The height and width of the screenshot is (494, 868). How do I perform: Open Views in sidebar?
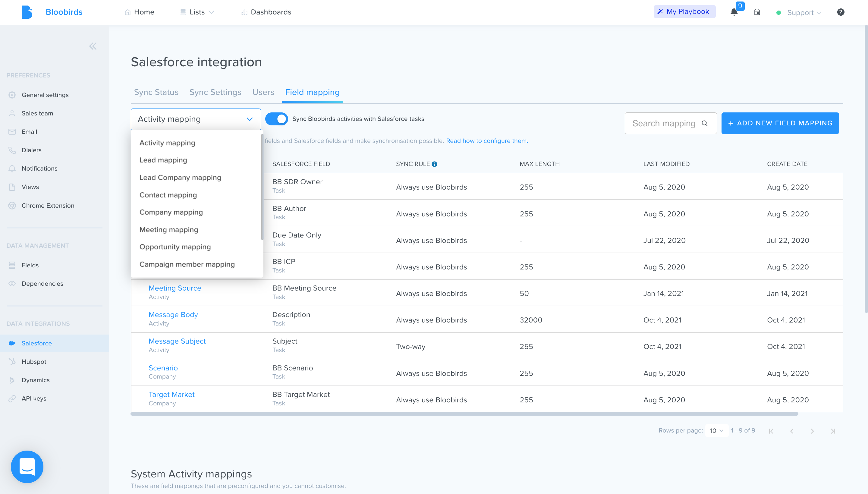tap(30, 187)
